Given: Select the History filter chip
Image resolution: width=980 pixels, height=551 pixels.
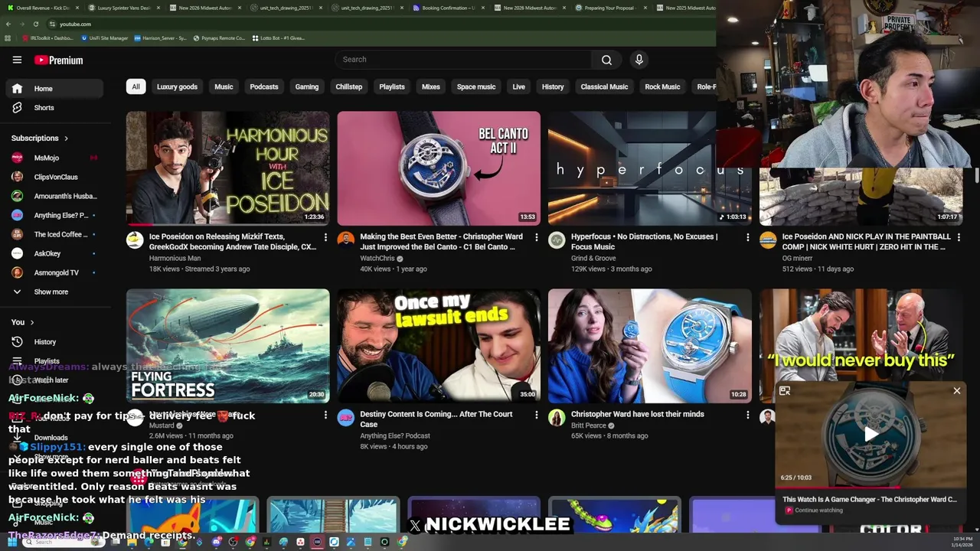Looking at the screenshot, I should [x=553, y=86].
